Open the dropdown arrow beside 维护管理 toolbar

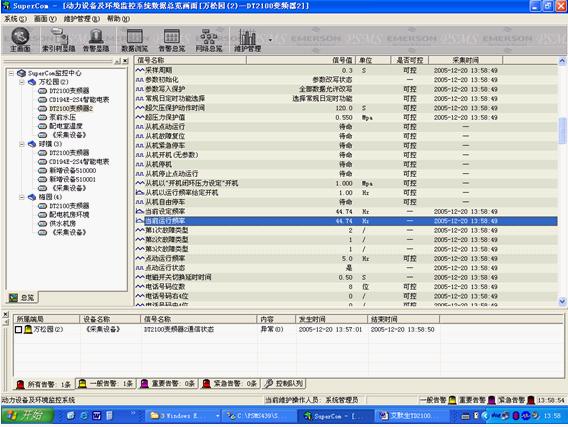point(270,40)
